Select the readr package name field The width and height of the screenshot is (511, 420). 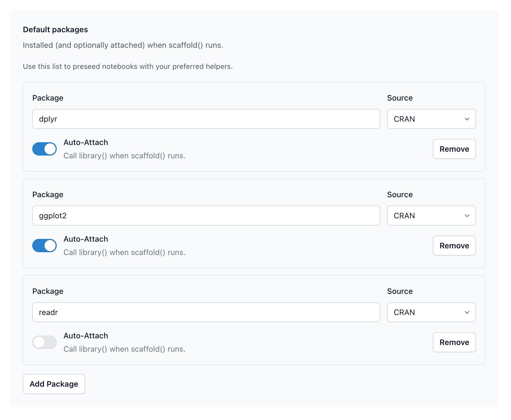(206, 312)
